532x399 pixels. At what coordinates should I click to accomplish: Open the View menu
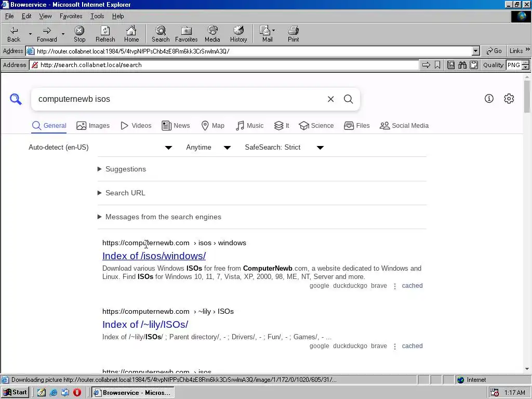point(45,16)
